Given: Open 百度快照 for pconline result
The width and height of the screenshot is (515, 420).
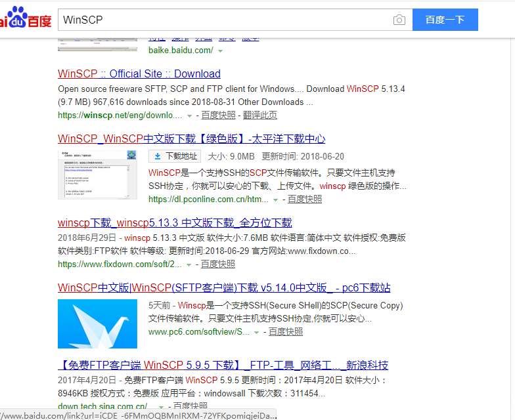Looking at the screenshot, I should pos(305,199).
